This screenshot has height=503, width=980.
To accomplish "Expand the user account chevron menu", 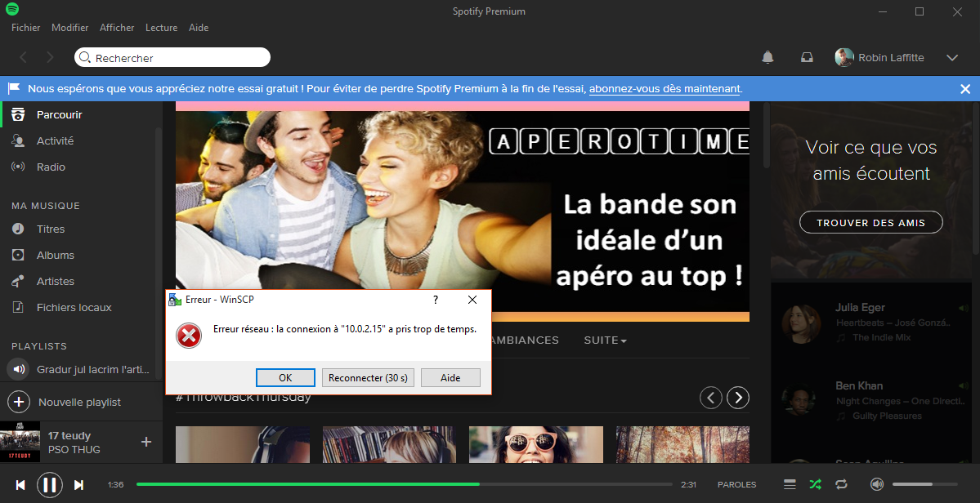I will point(952,57).
